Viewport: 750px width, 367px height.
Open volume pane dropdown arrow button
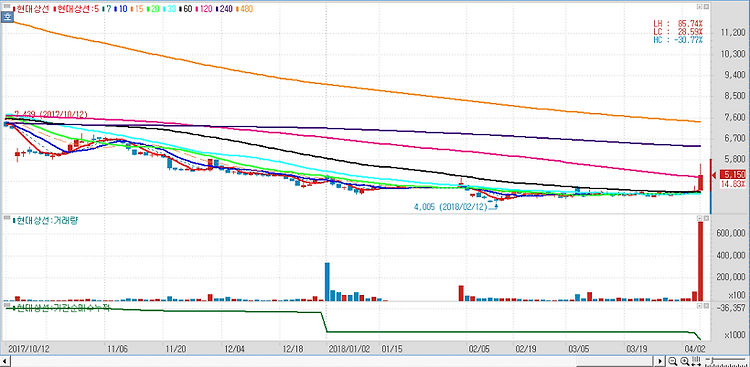[699, 218]
